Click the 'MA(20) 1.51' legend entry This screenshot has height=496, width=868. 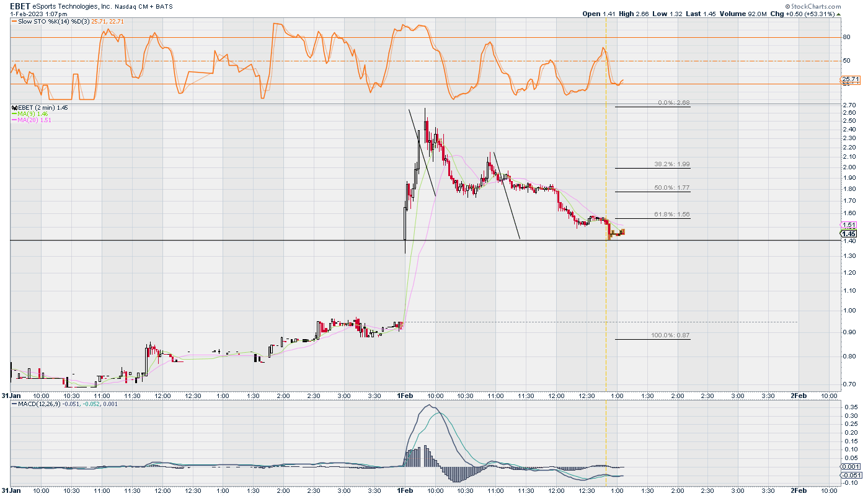coord(35,120)
